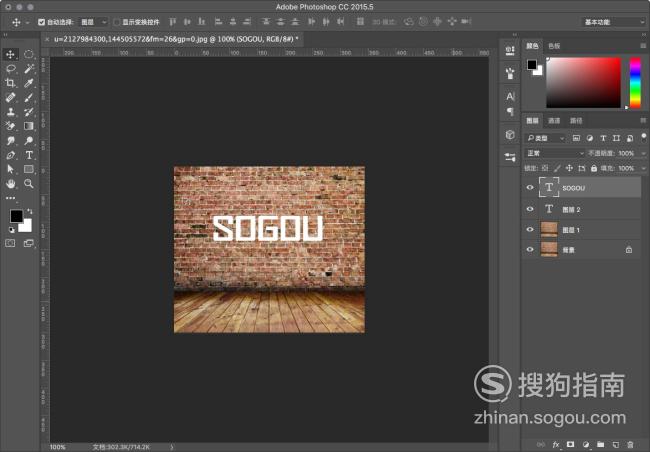
Task: Open Move tool preset picker arrow
Action: [x=28, y=22]
